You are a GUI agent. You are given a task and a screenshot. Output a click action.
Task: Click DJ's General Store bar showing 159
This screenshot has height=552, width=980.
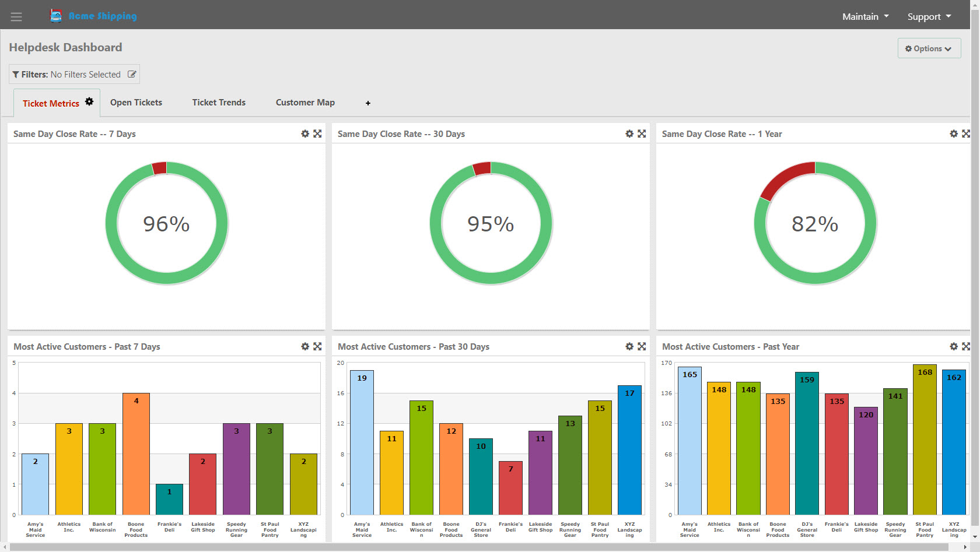click(807, 444)
